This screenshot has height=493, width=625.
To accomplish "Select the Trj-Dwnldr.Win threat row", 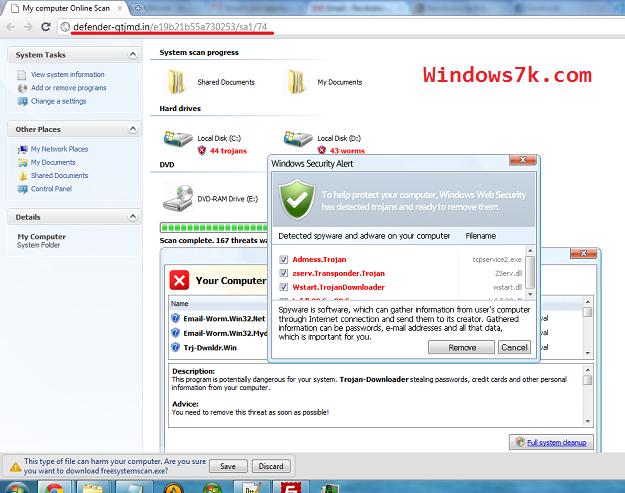I will (218, 348).
